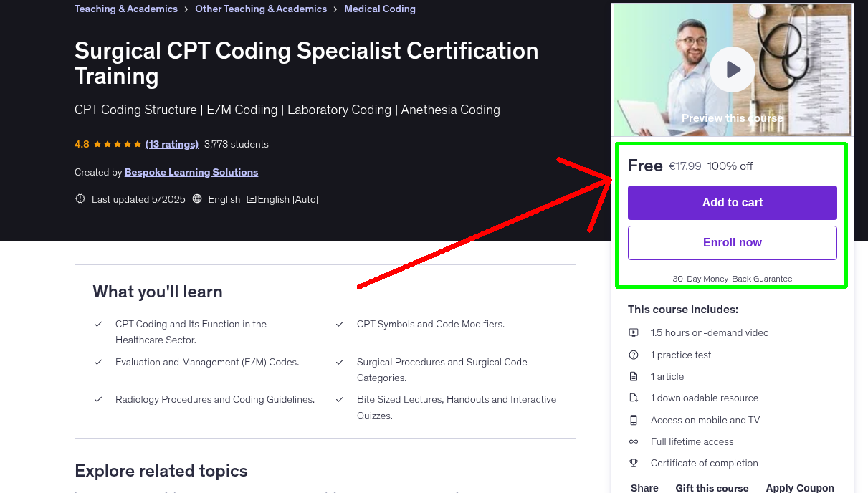Click the globe icon next to English
This screenshot has width=868, height=493.
click(x=196, y=198)
